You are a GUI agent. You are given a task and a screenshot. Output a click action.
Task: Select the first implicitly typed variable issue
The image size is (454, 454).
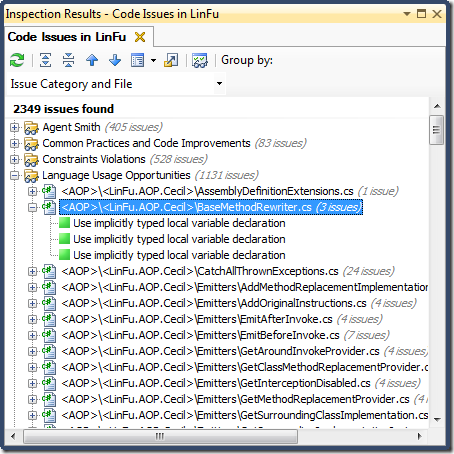(179, 223)
